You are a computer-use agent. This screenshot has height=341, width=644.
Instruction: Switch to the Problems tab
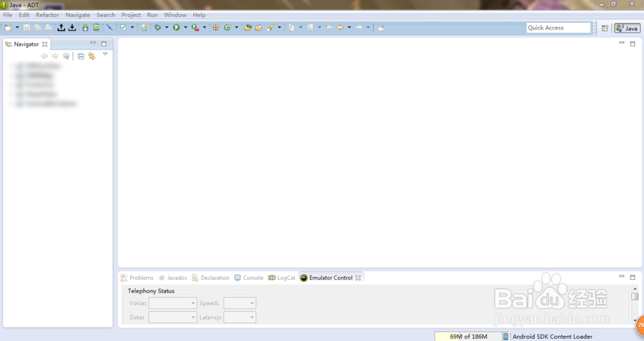pyautogui.click(x=137, y=278)
